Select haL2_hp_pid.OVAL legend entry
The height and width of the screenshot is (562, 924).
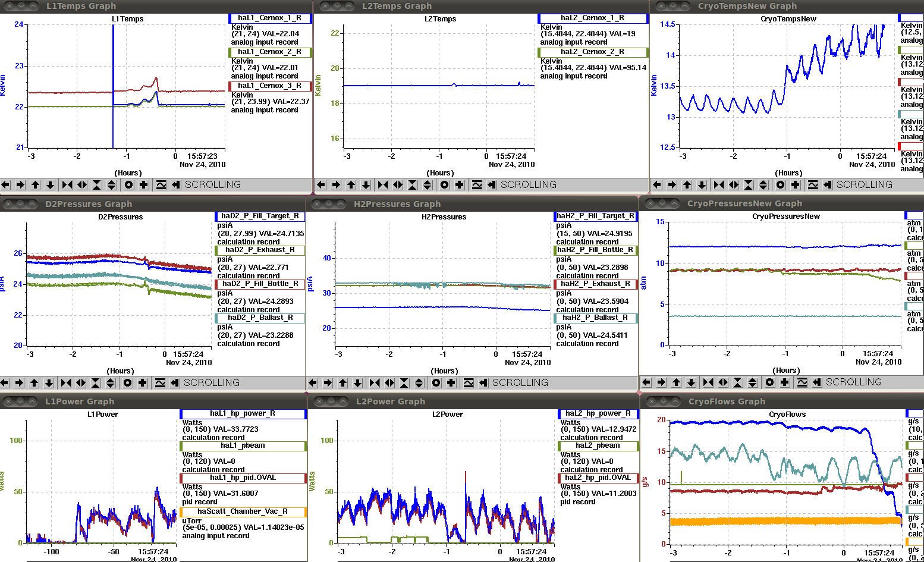coord(598,478)
